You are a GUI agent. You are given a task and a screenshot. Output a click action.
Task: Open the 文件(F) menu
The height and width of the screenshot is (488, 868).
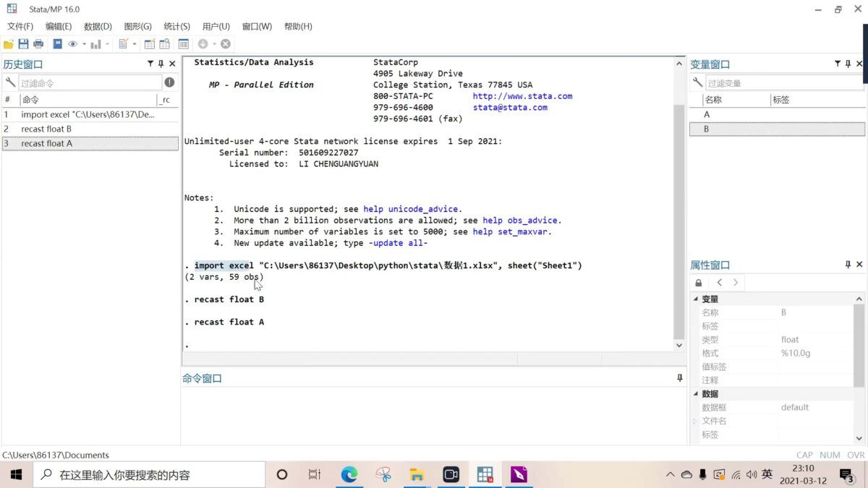click(x=20, y=27)
